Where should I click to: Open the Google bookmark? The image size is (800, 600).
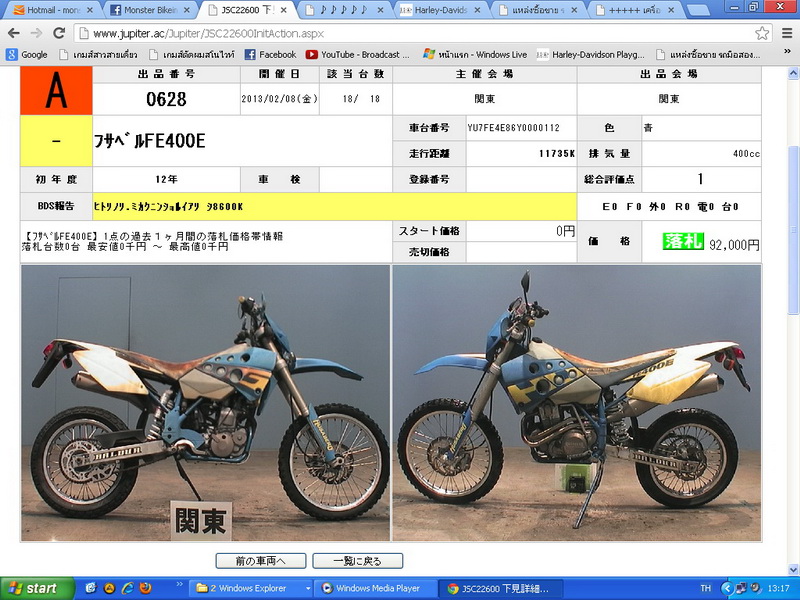(27, 55)
